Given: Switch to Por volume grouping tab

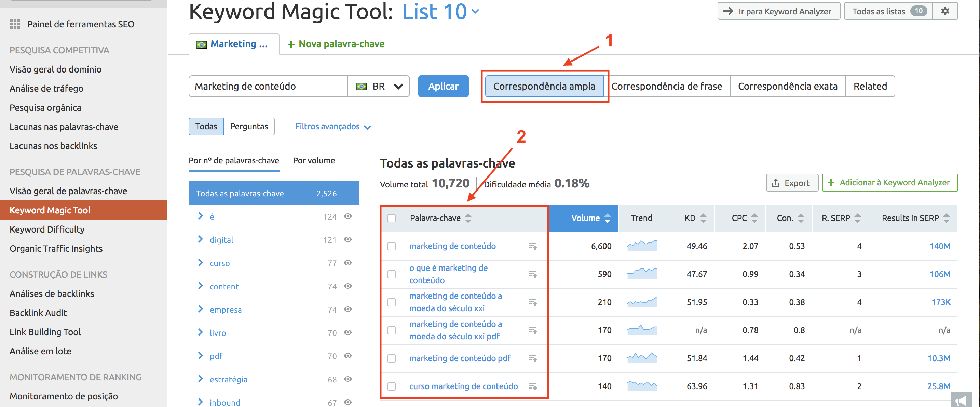Looking at the screenshot, I should 314,161.
